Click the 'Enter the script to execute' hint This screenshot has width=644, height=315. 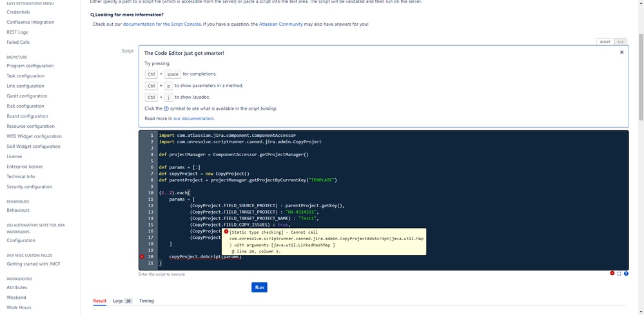162,274
